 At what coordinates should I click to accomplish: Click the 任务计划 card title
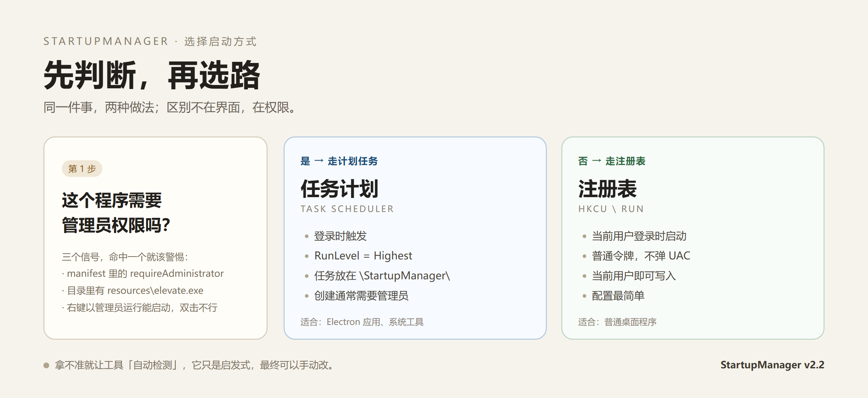click(x=339, y=189)
